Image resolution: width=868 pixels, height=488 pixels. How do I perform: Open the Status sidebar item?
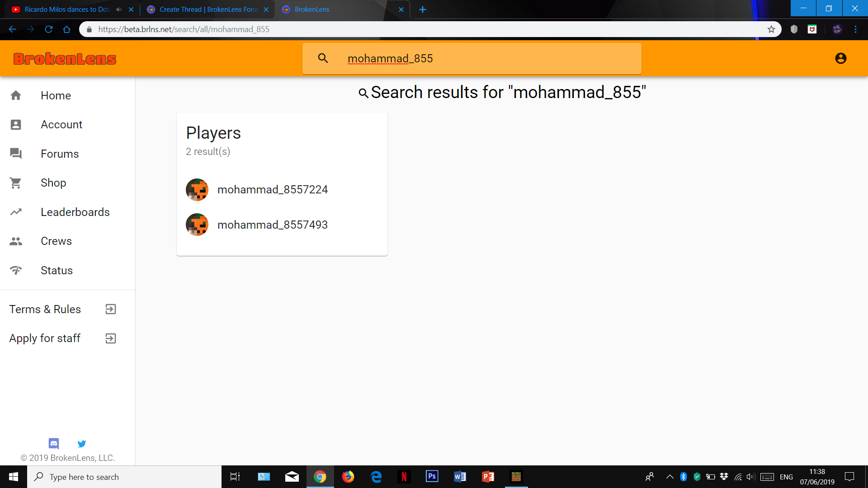[x=67, y=270]
